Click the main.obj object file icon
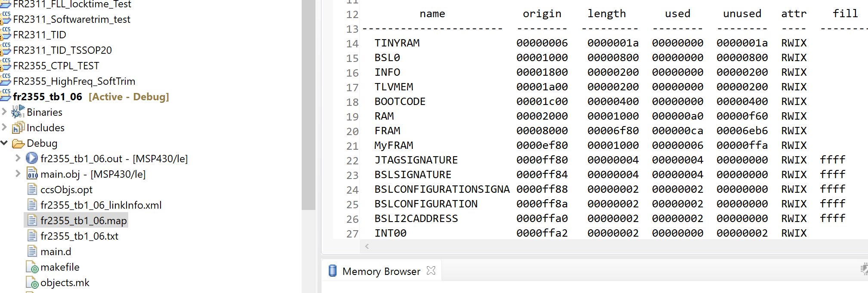The height and width of the screenshot is (293, 868). point(31,174)
